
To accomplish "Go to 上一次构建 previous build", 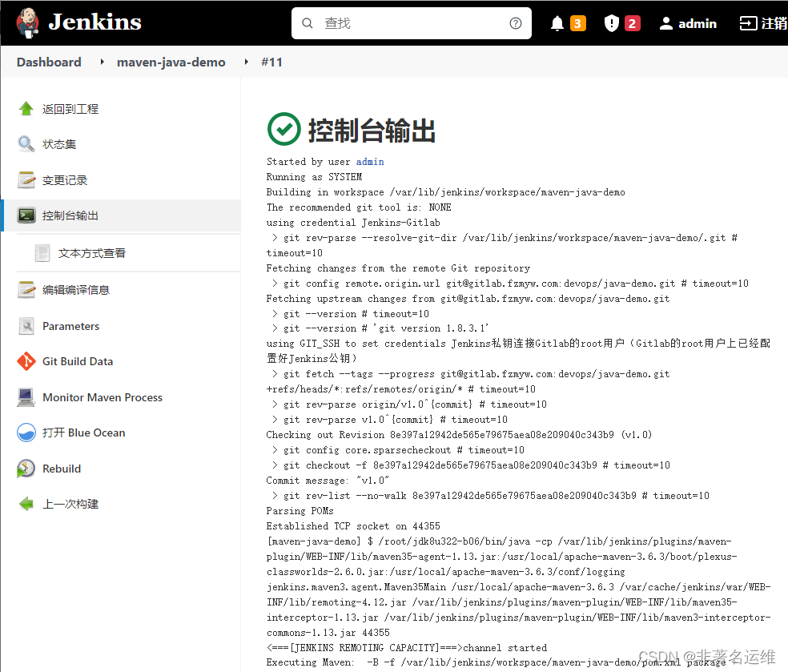I will [x=70, y=504].
